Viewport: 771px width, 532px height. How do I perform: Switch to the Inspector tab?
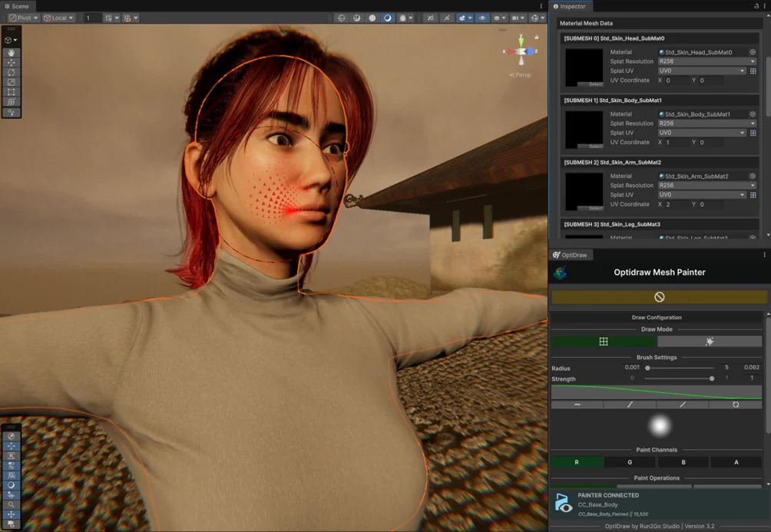[571, 6]
